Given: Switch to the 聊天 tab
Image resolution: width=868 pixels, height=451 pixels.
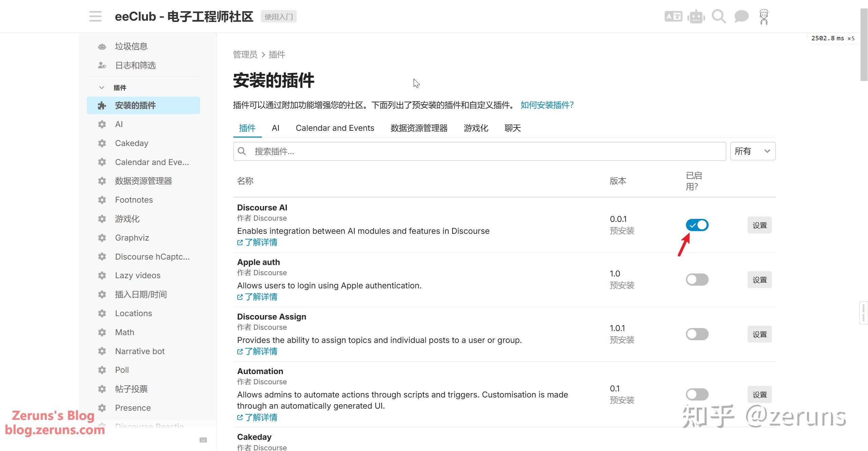Looking at the screenshot, I should (512, 128).
